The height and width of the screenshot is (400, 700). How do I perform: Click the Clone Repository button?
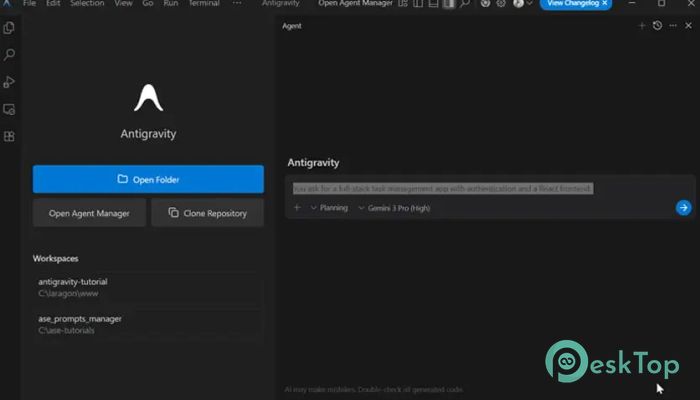pyautogui.click(x=208, y=213)
